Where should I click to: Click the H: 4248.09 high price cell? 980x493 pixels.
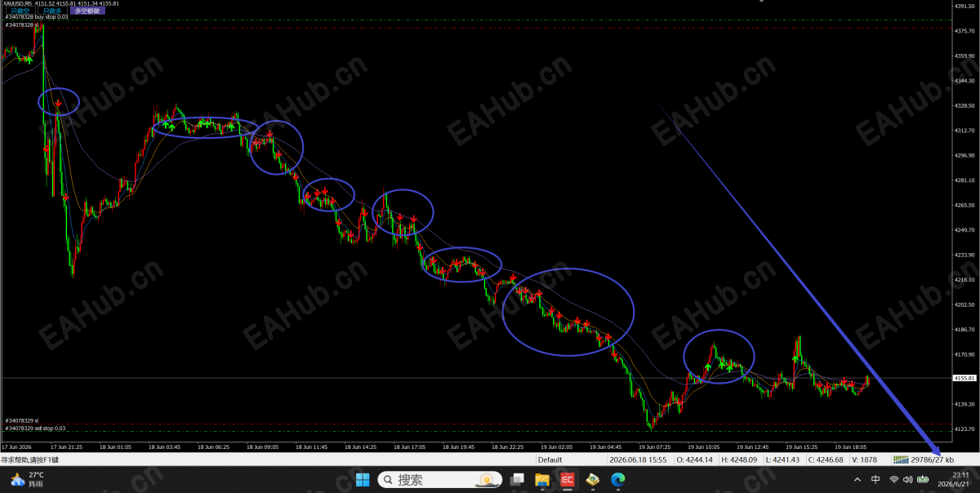[x=738, y=460]
